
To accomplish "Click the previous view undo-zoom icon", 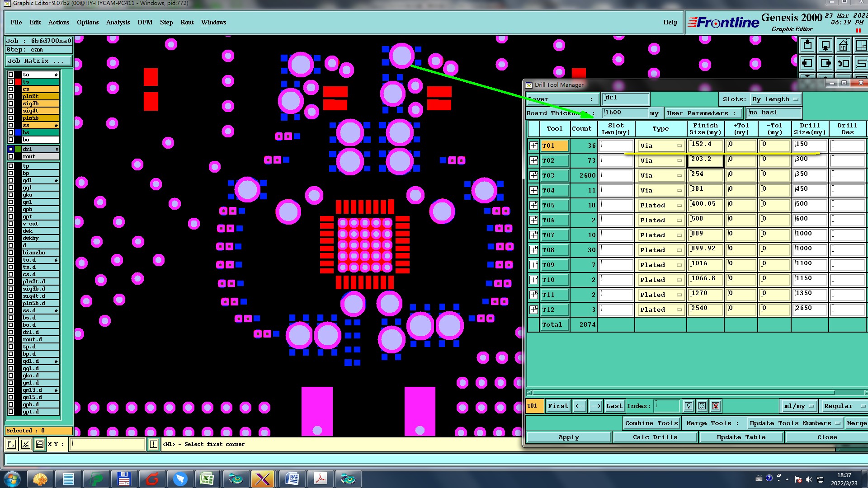I will (x=843, y=63).
